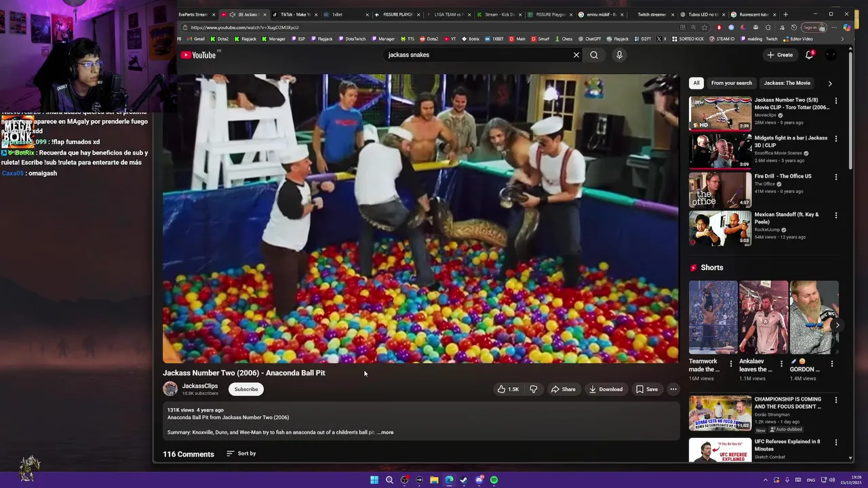The height and width of the screenshot is (488, 868).
Task: Open options for Teamwork short
Action: tap(730, 364)
